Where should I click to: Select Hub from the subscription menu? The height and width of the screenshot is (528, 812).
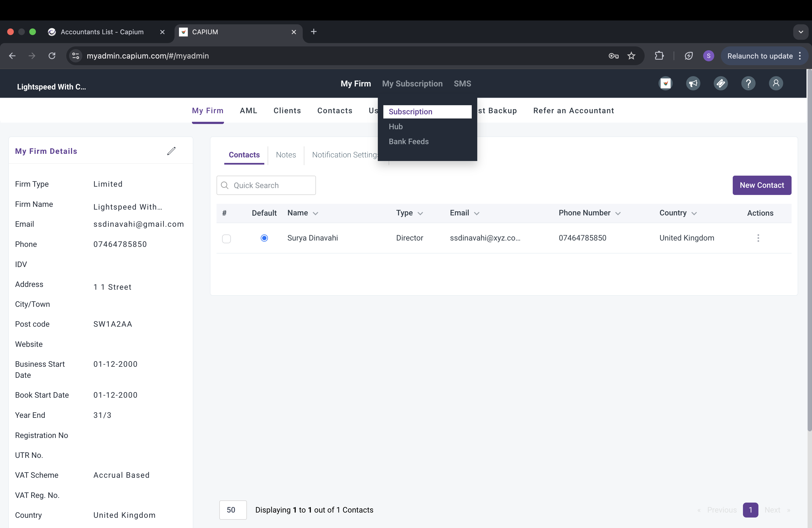pyautogui.click(x=396, y=126)
